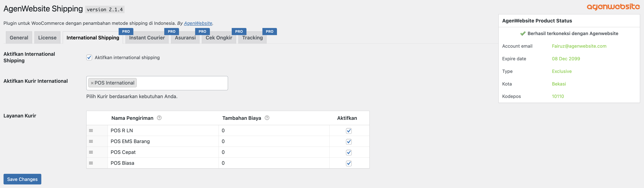
Task: Click the version 2.1.4 label
Action: coord(105,9)
